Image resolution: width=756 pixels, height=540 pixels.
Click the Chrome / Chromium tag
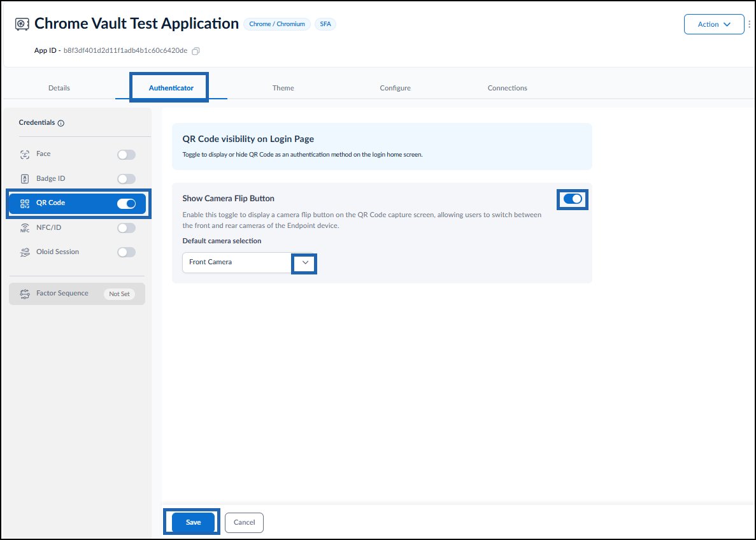click(277, 24)
